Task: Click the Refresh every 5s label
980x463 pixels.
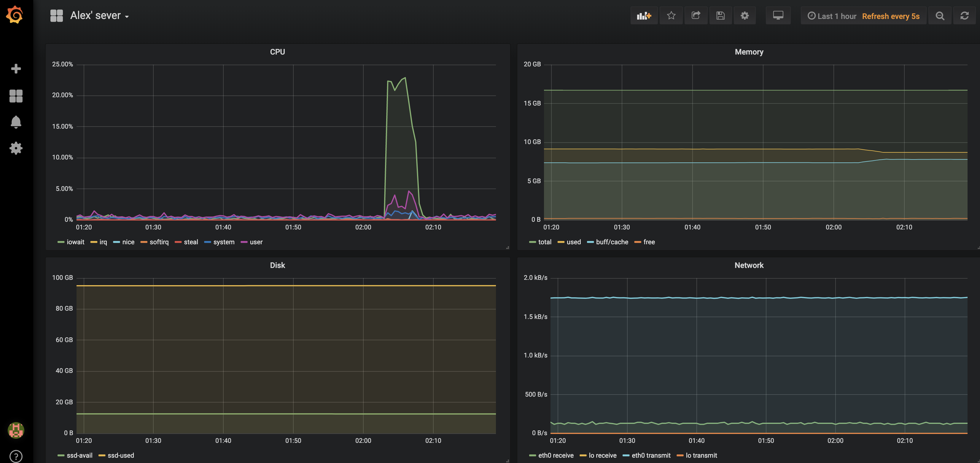Action: tap(891, 16)
